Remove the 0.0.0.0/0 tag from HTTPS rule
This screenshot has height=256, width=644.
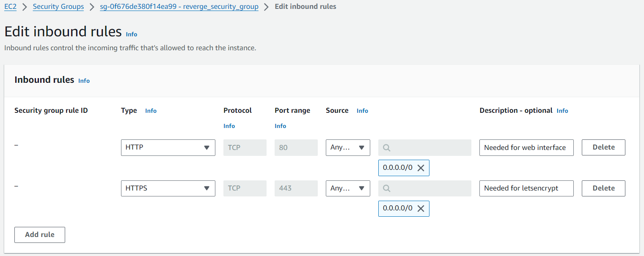[x=421, y=208]
